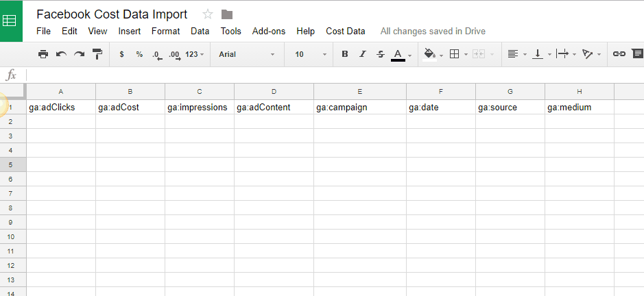This screenshot has height=296, width=644.
Task: Select the Paint format roller tool
Action: coord(97,53)
